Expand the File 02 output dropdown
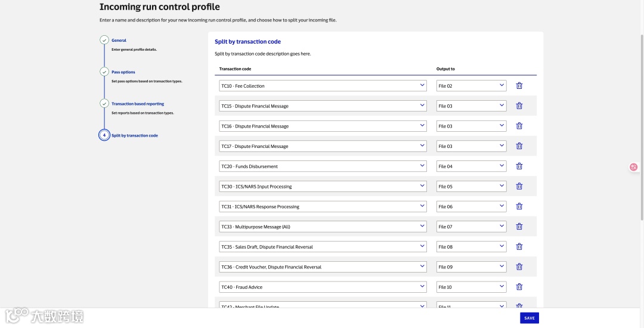 (471, 86)
